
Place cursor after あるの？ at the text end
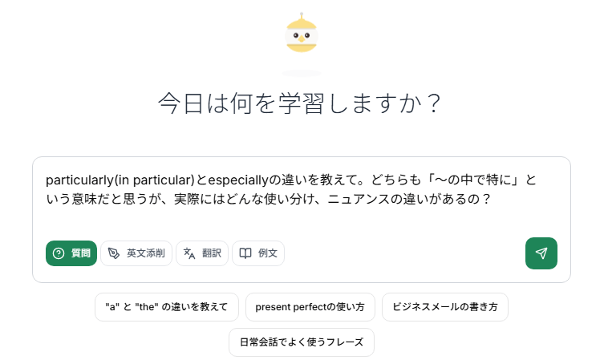coord(492,200)
